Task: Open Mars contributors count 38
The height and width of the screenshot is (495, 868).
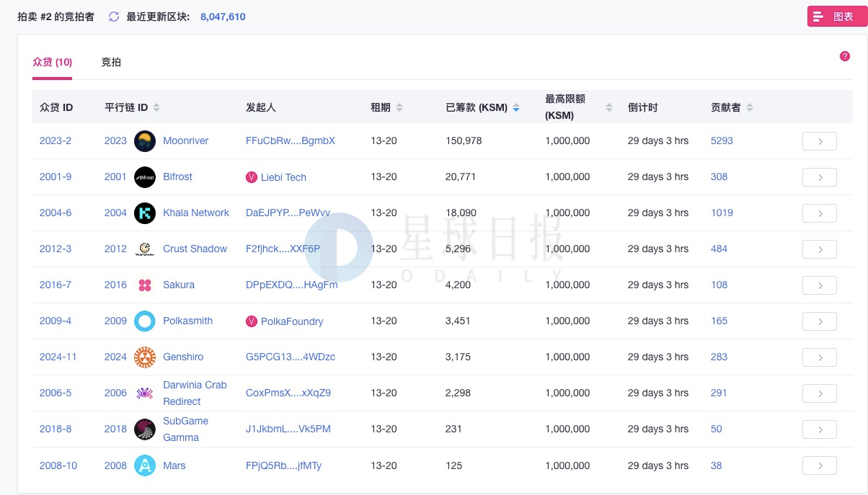Action: click(x=717, y=465)
